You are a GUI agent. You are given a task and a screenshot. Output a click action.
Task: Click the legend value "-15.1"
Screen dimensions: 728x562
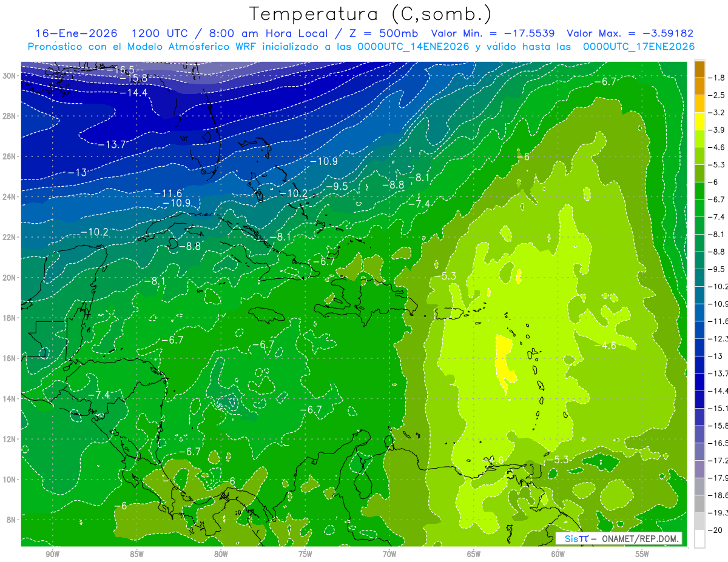click(x=718, y=408)
